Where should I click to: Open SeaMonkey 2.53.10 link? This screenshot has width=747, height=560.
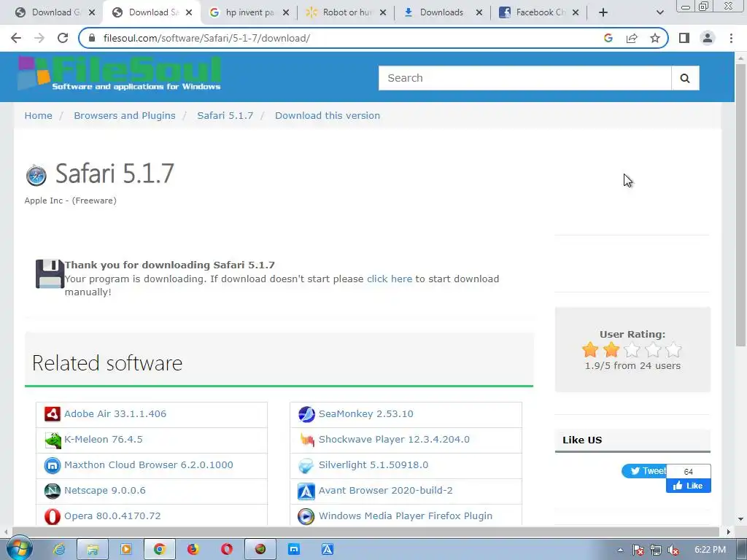click(x=366, y=414)
